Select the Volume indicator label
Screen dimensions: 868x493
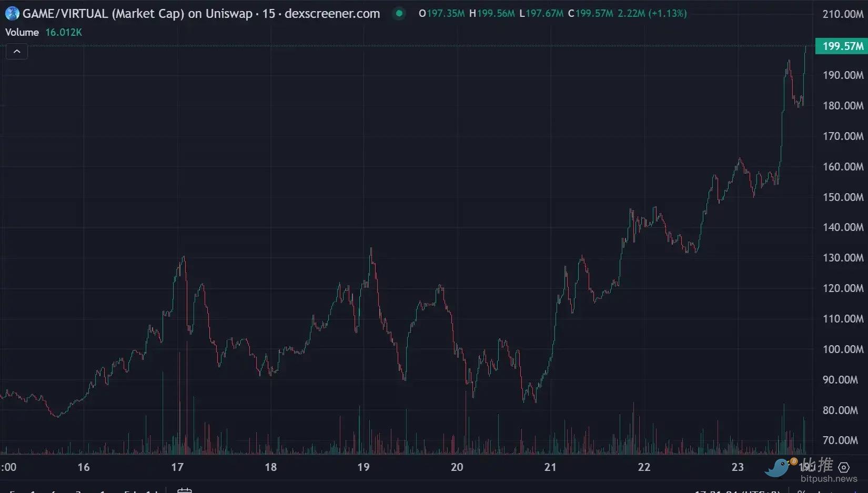click(22, 33)
